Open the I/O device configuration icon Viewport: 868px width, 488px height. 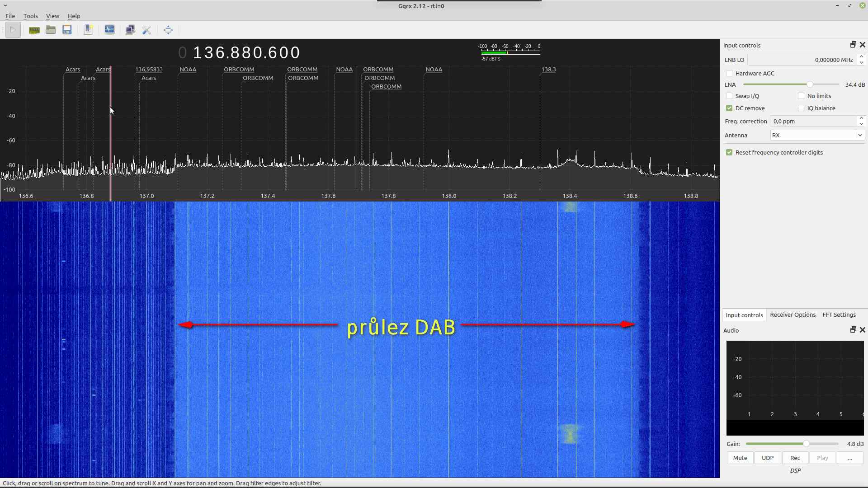click(34, 30)
